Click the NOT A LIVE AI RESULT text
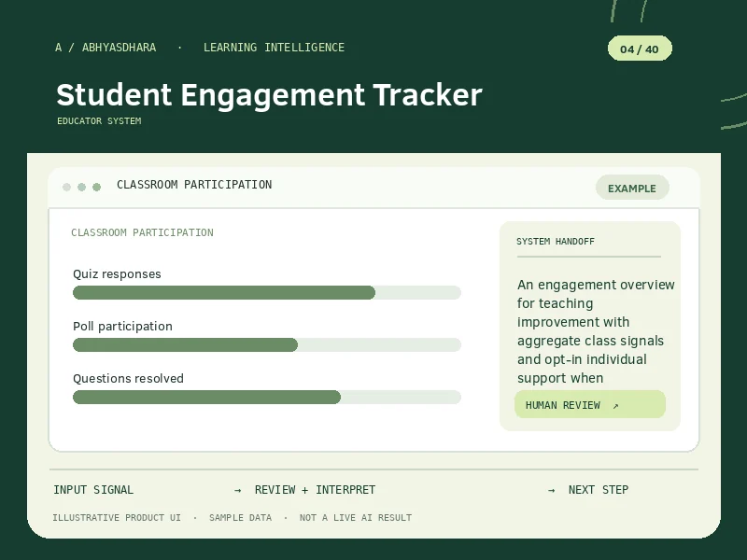This screenshot has width=747, height=560. [356, 518]
